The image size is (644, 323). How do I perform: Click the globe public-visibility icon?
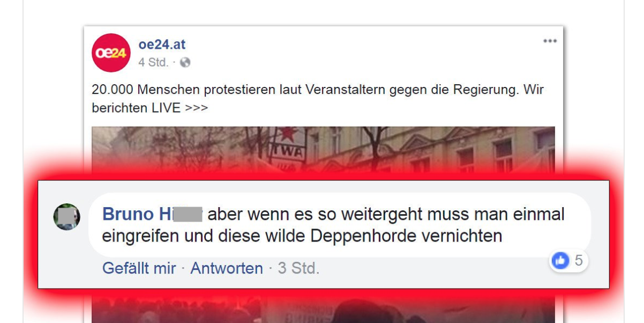[185, 63]
